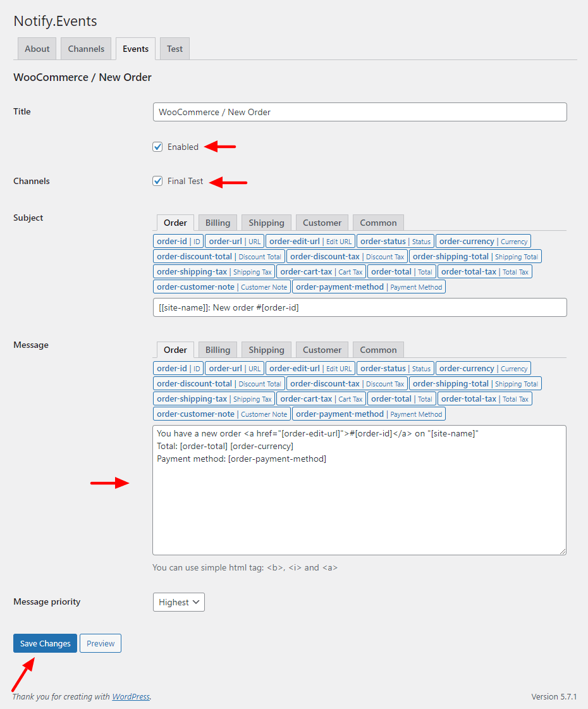The width and height of the screenshot is (588, 709).
Task: Switch to the Channels tab
Action: 86,49
